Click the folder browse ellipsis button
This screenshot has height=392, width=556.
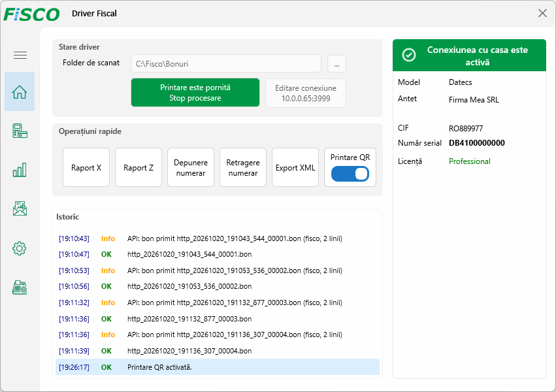336,64
